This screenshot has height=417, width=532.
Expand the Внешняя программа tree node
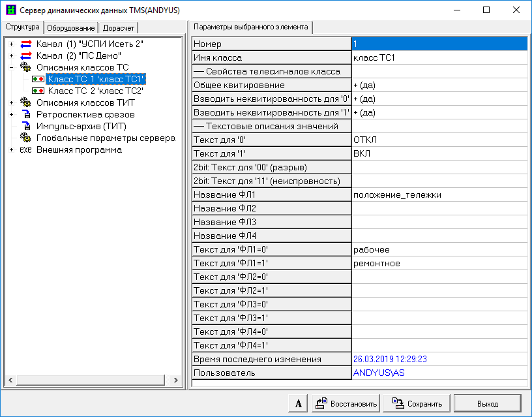click(x=11, y=149)
